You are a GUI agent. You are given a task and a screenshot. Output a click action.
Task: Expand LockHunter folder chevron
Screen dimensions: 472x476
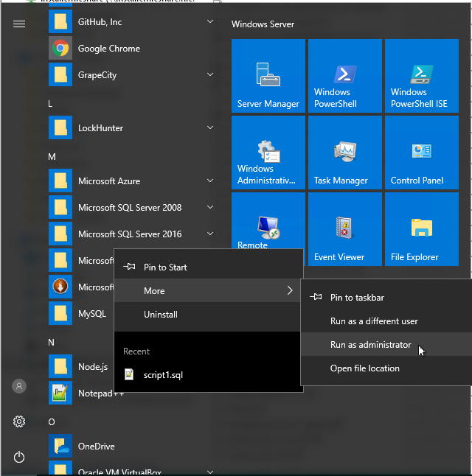(210, 127)
